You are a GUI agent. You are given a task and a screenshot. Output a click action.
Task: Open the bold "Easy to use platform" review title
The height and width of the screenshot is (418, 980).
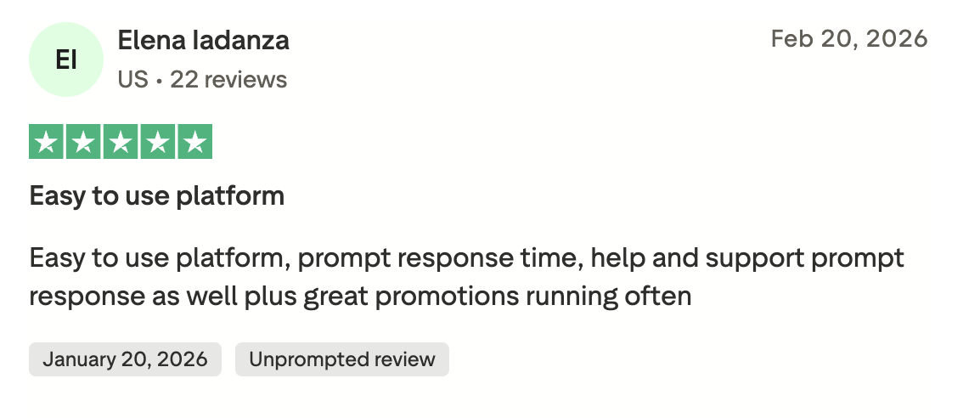(x=157, y=196)
